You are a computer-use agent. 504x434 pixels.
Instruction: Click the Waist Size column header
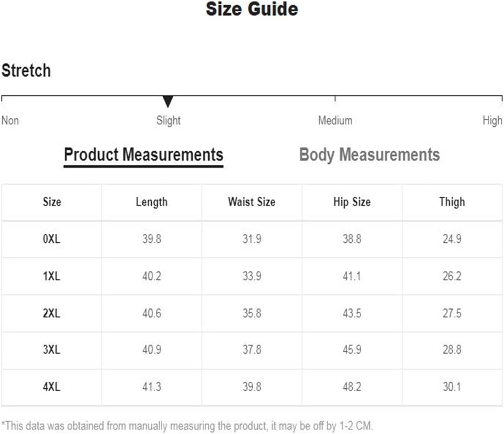tap(252, 202)
